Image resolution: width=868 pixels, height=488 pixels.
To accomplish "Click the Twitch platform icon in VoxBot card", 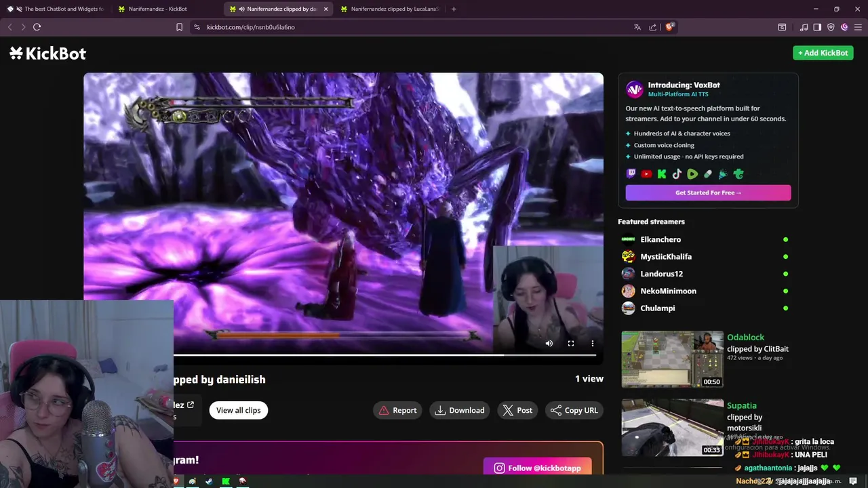I will coord(631,174).
